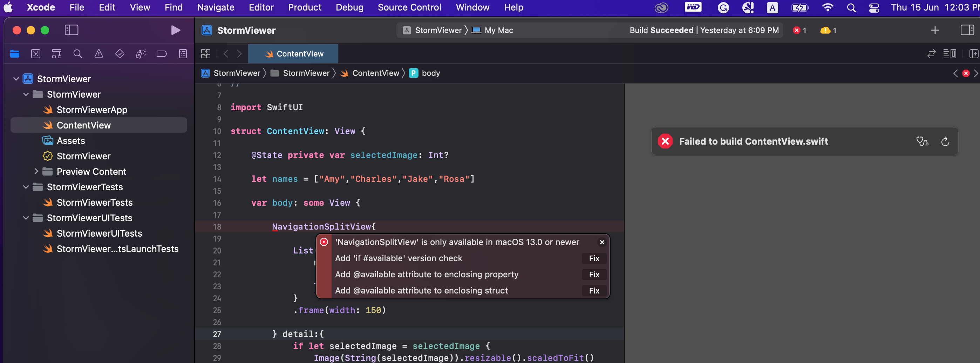Fix by adding 'if #available' version check
980x363 pixels.
tap(594, 258)
